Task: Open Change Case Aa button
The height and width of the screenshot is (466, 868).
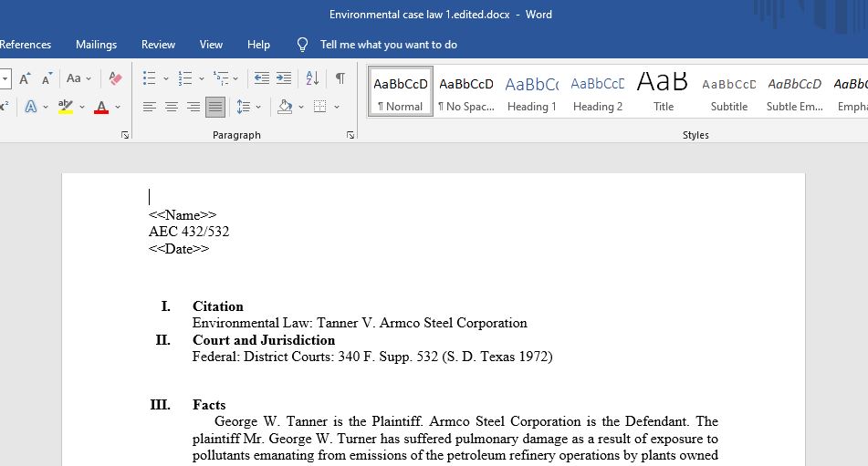Action: click(x=74, y=78)
